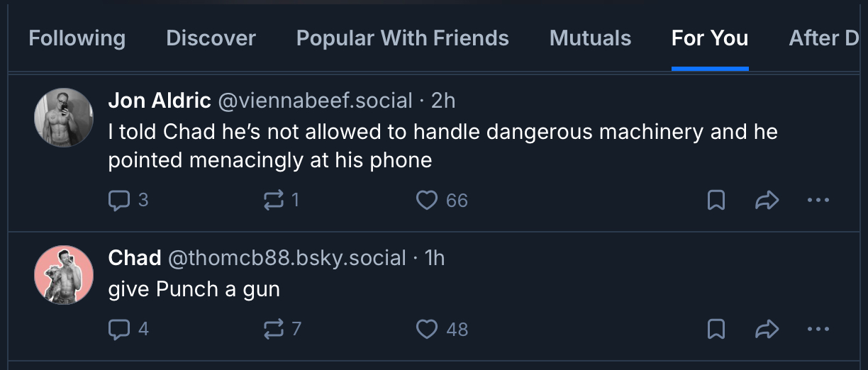
Task: Bookmark Chad's post
Action: 716,329
